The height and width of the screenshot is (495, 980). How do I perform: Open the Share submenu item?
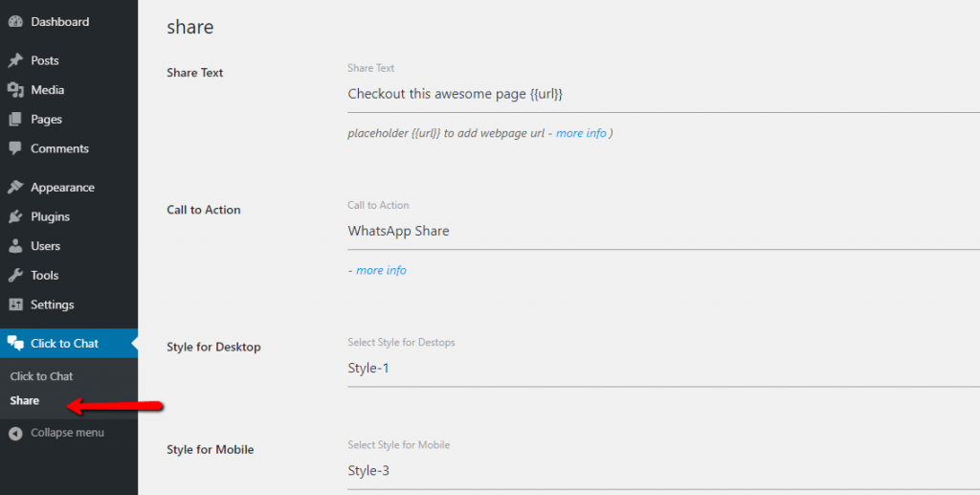[x=24, y=400]
